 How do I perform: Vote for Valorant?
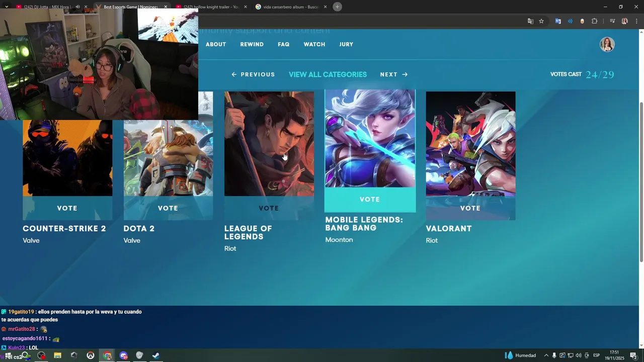[470, 208]
